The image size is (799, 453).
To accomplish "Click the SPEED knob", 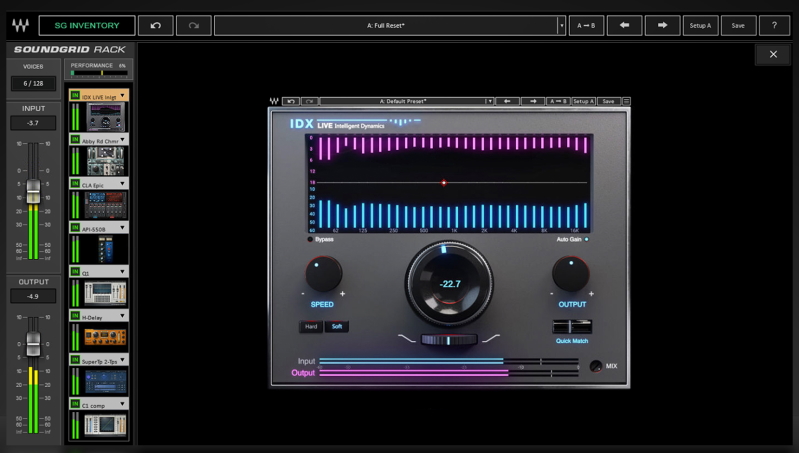I will [x=324, y=274].
